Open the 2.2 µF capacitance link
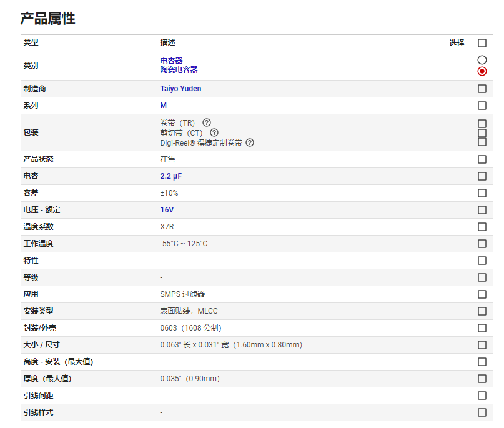 170,176
